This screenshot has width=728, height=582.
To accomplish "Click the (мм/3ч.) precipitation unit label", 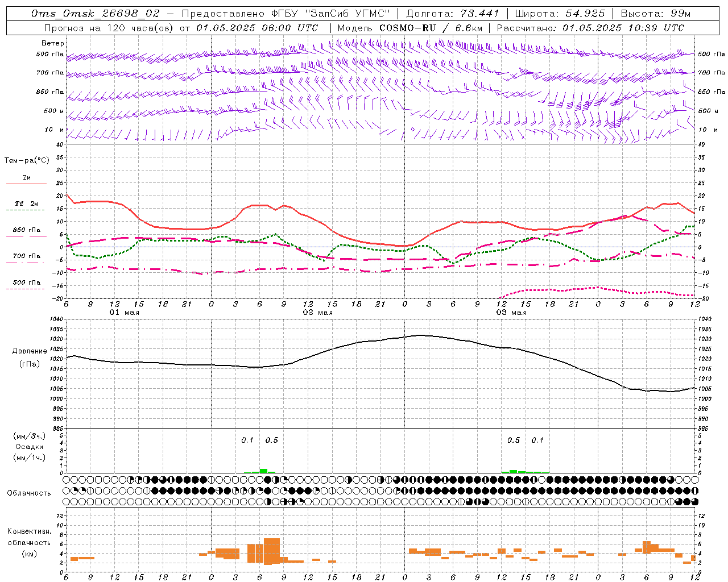I will (30, 436).
